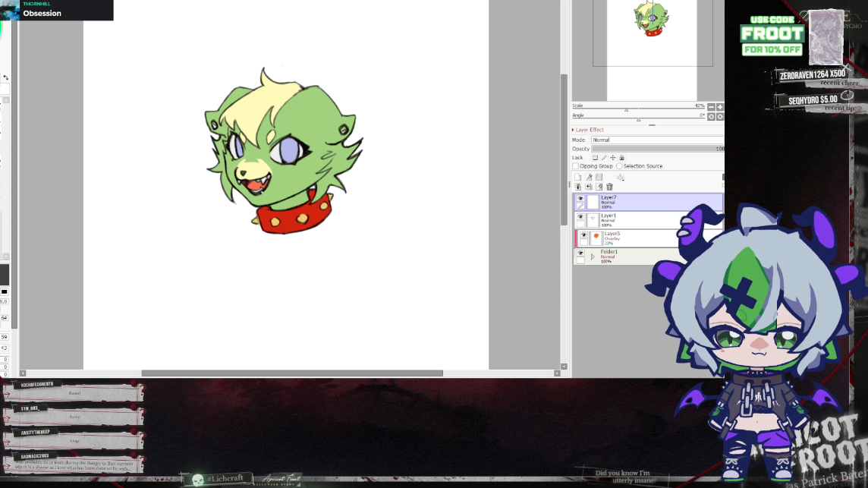Enable the lock moving cross-arrows icon
868x488 pixels.
[613, 158]
